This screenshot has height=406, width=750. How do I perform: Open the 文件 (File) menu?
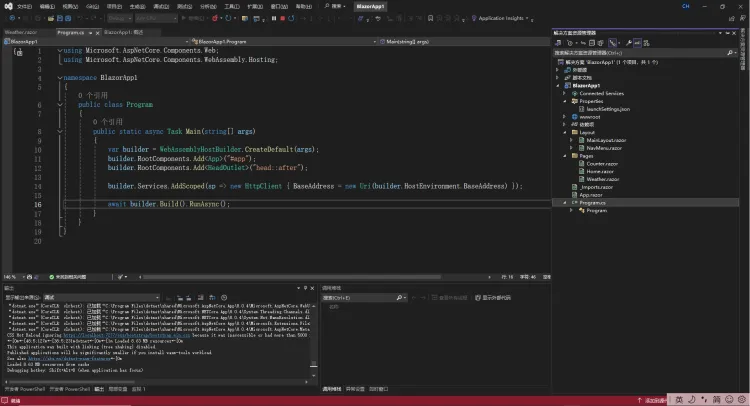point(24,6)
